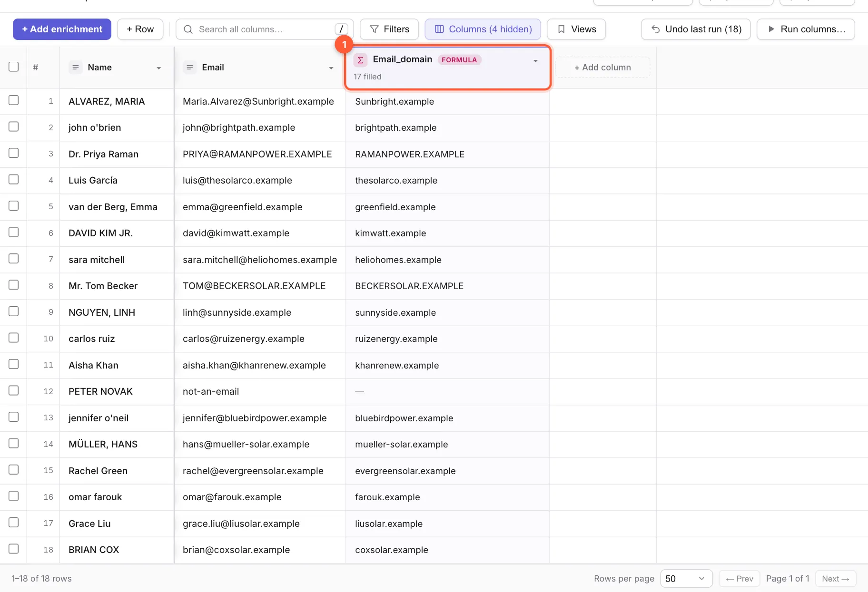Click Undo last run (18)

pyautogui.click(x=696, y=29)
